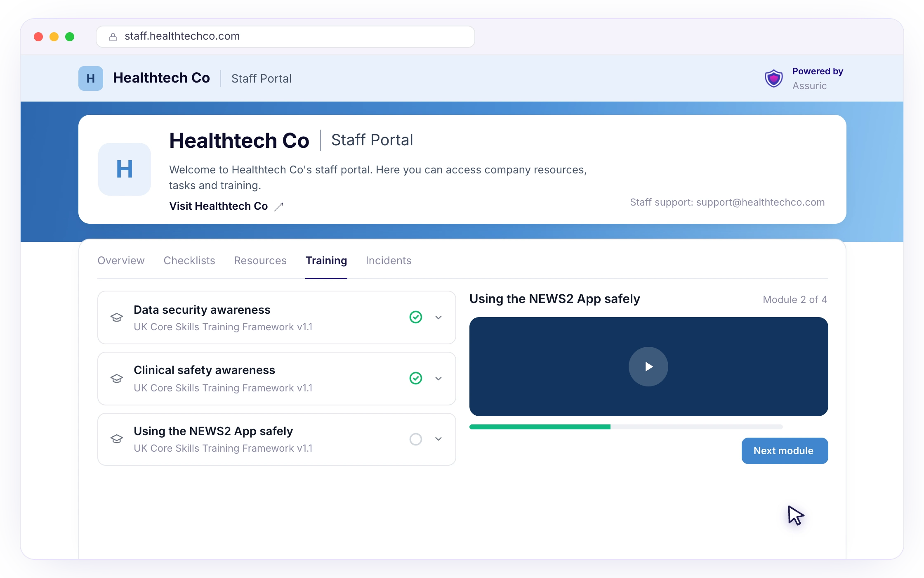Click Powered by Assuric link
Viewport: 924px width, 578px height.
pyautogui.click(x=804, y=78)
